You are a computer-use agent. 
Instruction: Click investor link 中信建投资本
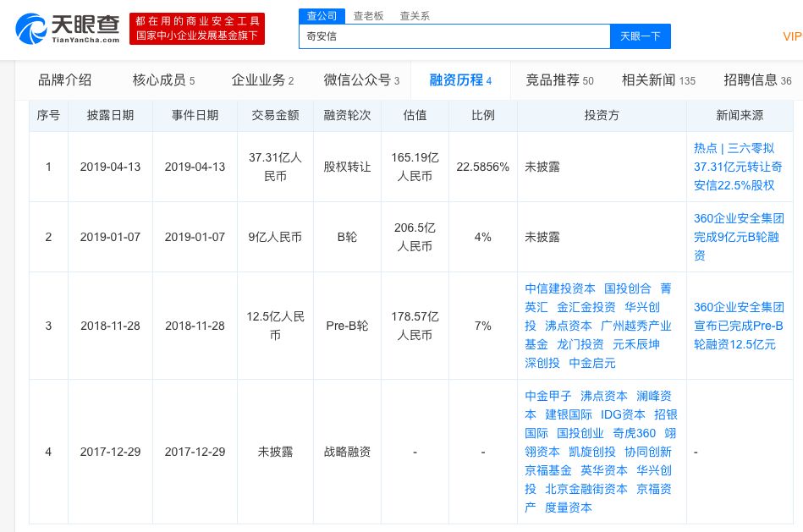point(559,288)
